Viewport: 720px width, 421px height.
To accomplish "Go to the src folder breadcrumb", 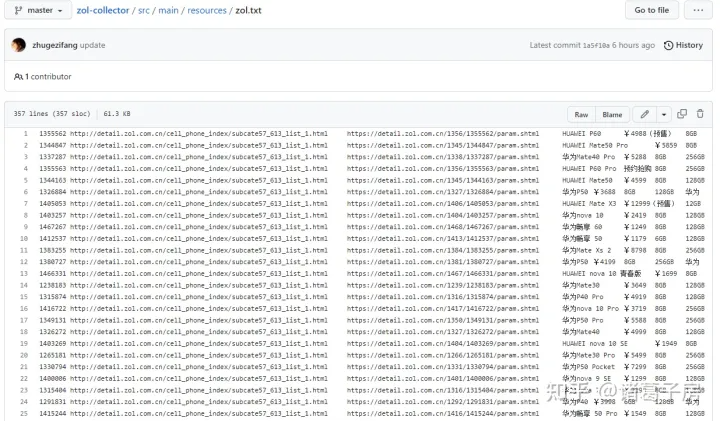I will pyautogui.click(x=144, y=10).
